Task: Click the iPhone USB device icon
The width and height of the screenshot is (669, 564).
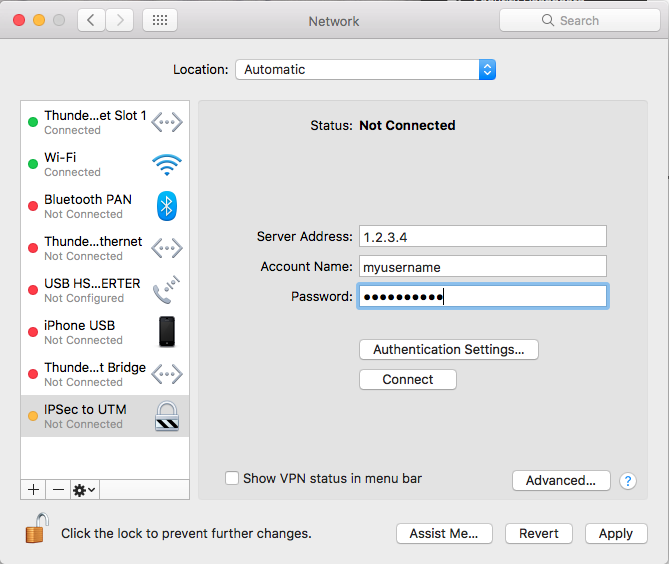Action: (167, 331)
